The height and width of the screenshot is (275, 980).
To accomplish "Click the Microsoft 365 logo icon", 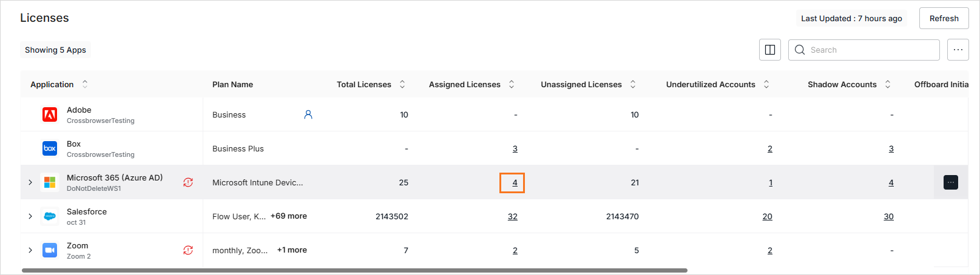I will [50, 182].
